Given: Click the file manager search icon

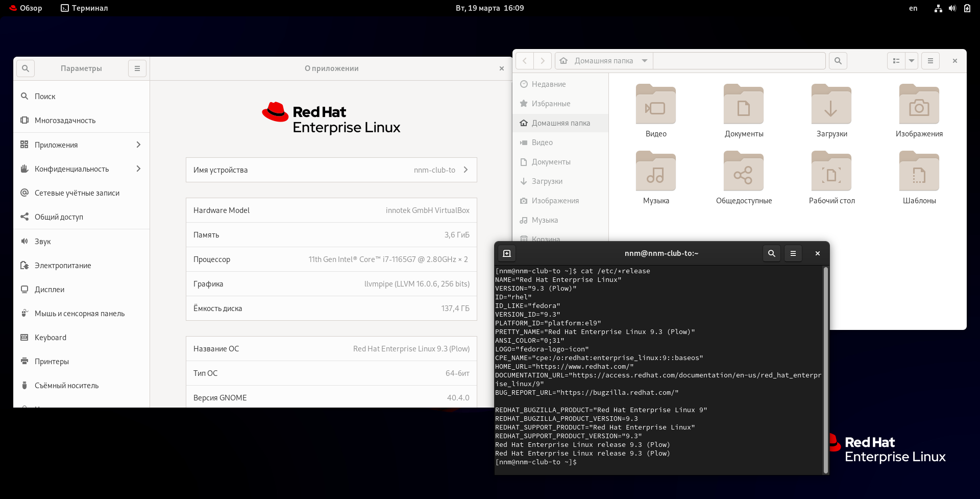Looking at the screenshot, I should (x=838, y=61).
